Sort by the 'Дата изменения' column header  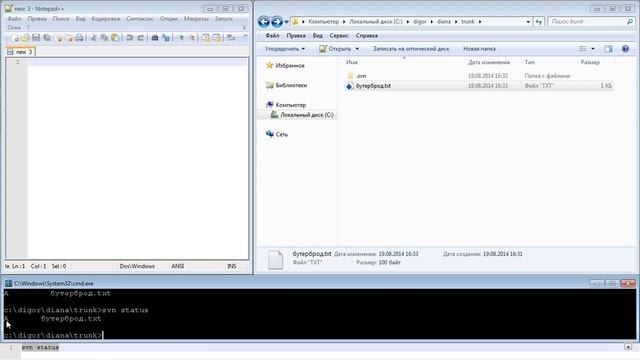pos(489,62)
